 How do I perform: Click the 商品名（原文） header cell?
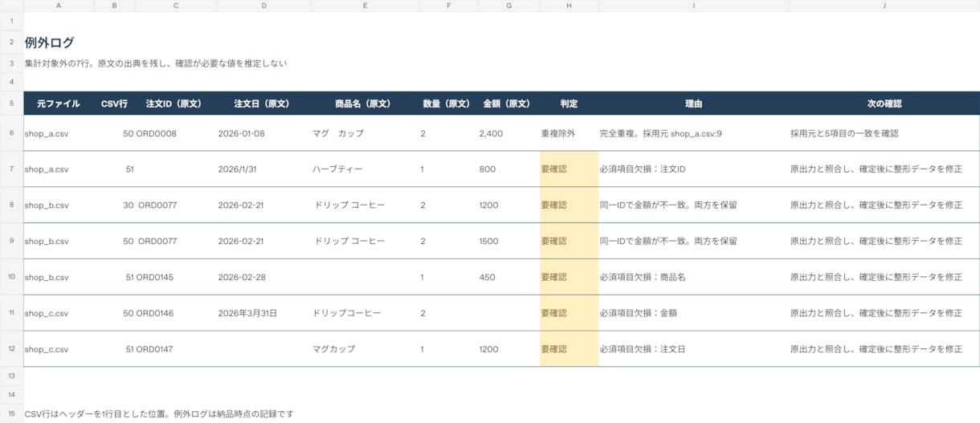365,104
